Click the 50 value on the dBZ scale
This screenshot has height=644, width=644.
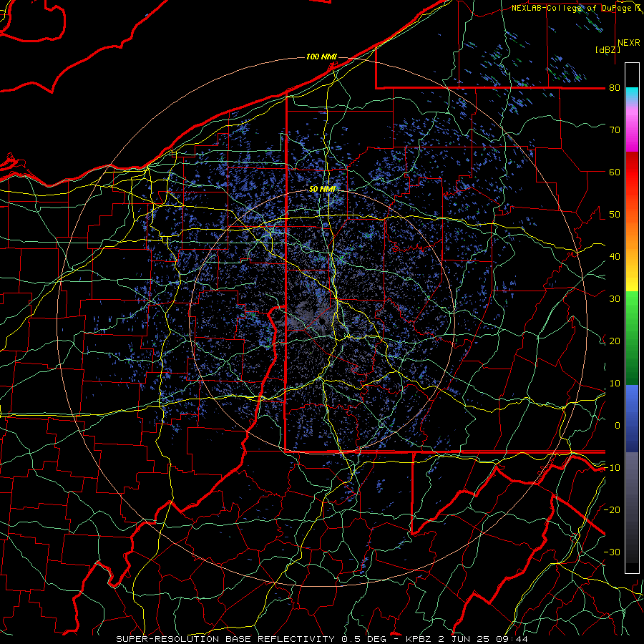pos(615,215)
